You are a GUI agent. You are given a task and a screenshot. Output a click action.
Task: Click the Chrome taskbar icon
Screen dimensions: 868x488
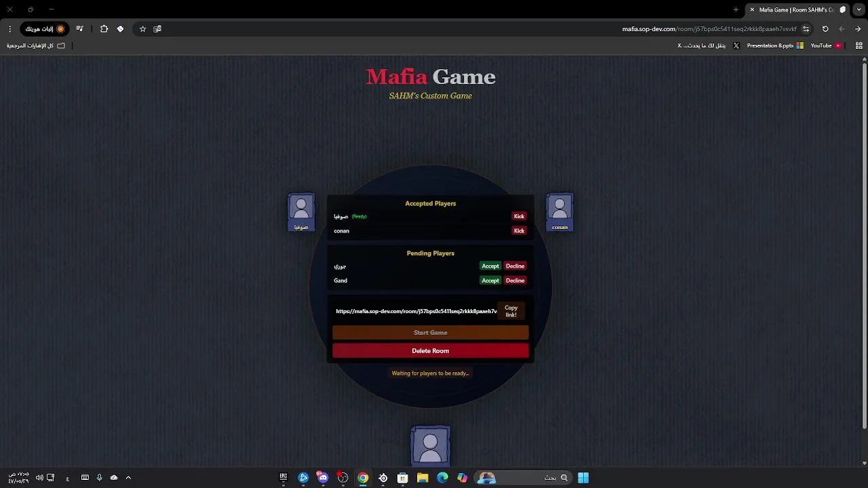(x=363, y=478)
